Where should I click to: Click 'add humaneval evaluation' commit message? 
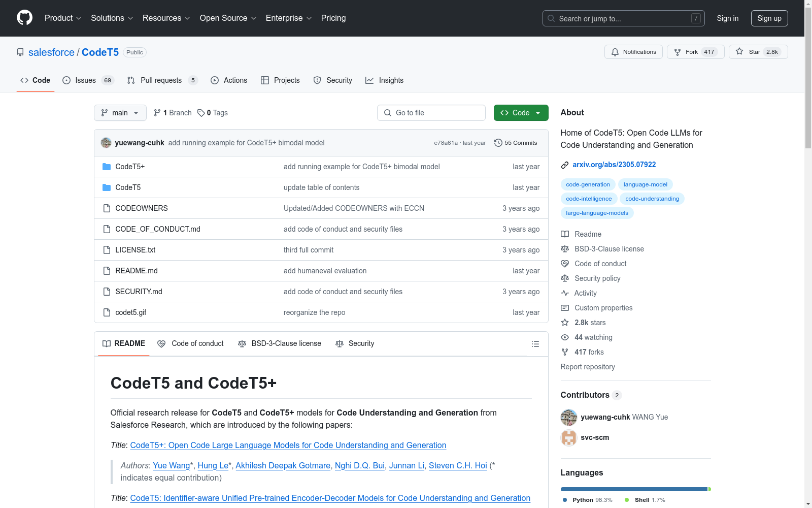[x=325, y=271]
